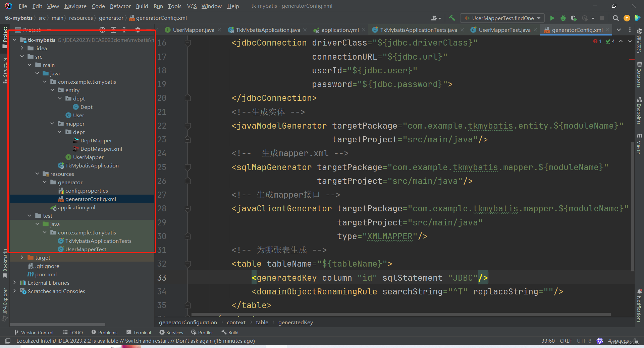
Task: Click the green weak-warning count 4
Action: pyautogui.click(x=610, y=41)
